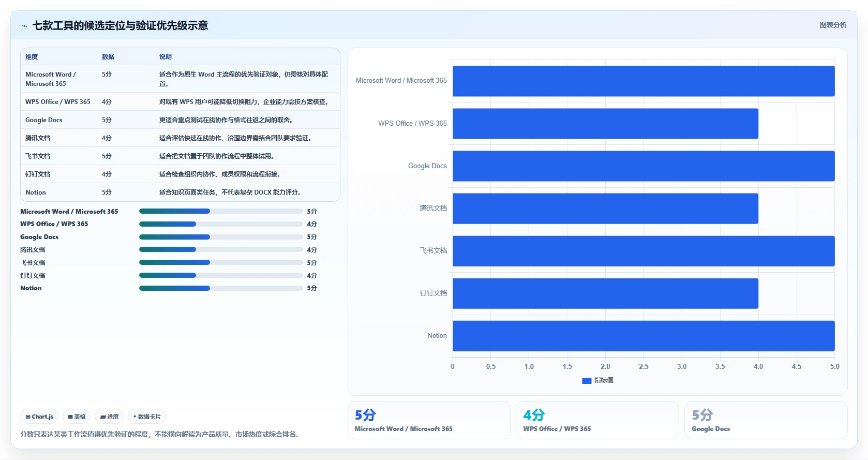
Task: Click the 2.5 tick on the chart axis
Action: tap(643, 366)
